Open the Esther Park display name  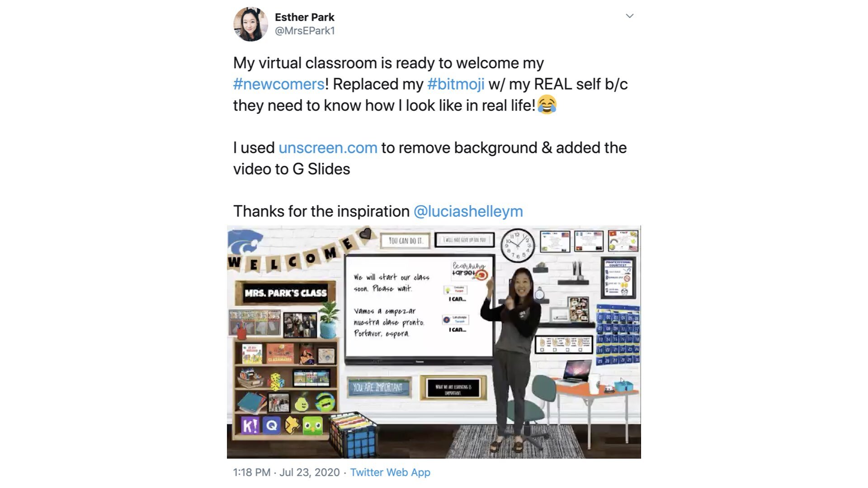tap(304, 17)
